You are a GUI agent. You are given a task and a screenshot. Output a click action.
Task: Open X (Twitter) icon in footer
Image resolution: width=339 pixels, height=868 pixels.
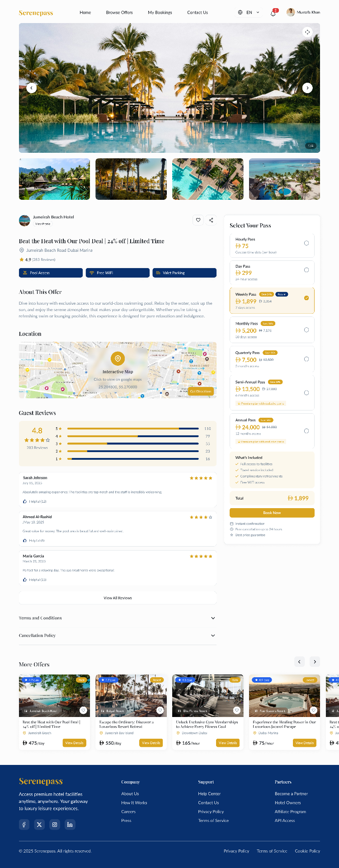39,824
